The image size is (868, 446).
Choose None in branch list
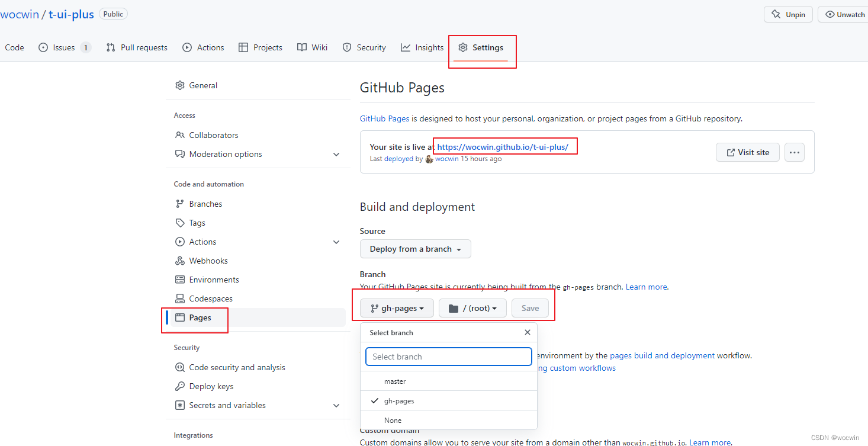coord(449,420)
